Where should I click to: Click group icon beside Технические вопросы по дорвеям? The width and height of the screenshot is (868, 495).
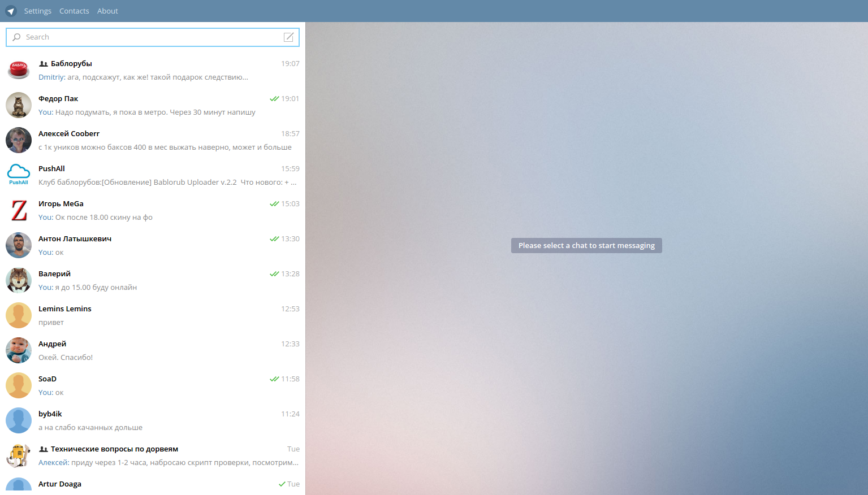tap(44, 449)
